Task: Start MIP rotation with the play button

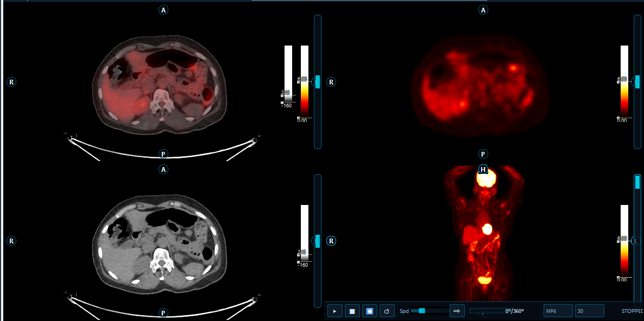Action: click(335, 311)
